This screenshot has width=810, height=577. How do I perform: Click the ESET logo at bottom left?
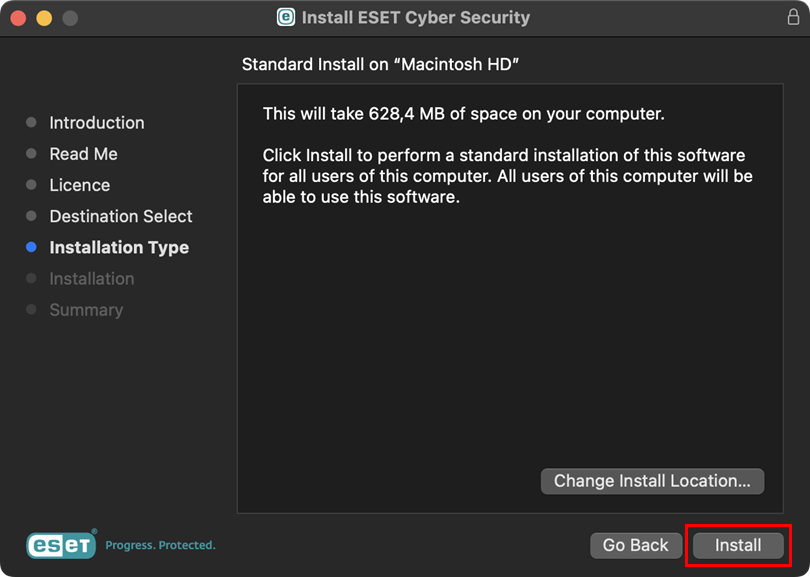point(61,544)
